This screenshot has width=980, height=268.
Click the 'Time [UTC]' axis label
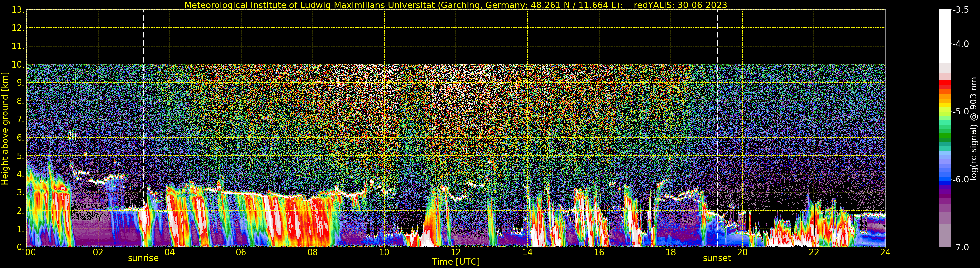[x=456, y=262]
